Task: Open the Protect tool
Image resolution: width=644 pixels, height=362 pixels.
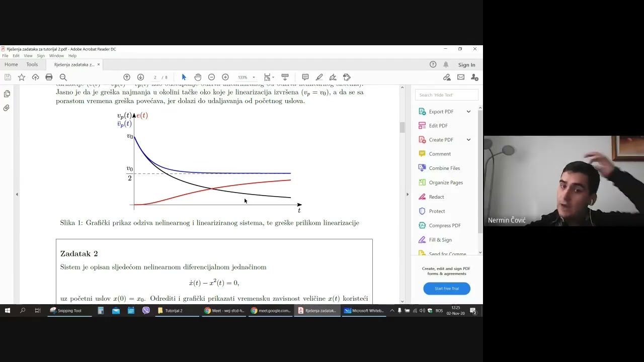Action: point(437,211)
